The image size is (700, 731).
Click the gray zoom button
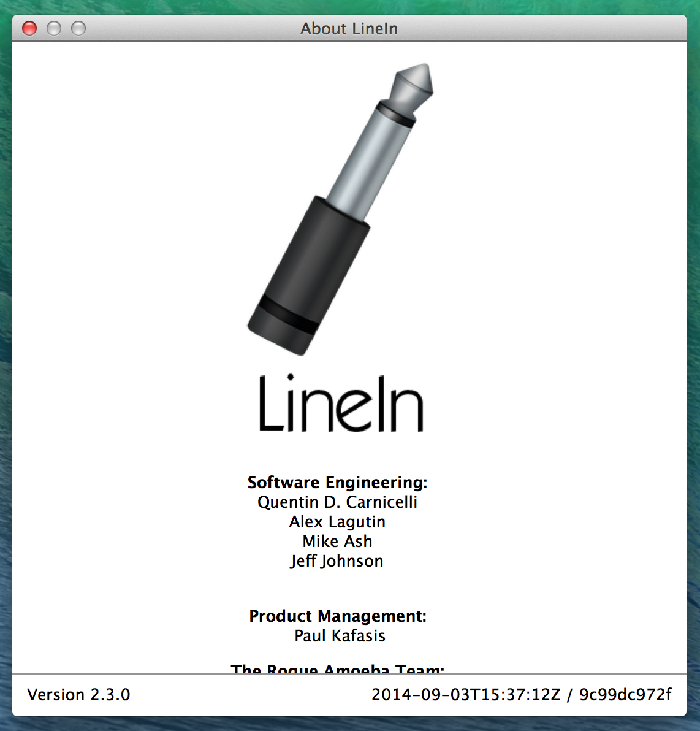[x=78, y=28]
